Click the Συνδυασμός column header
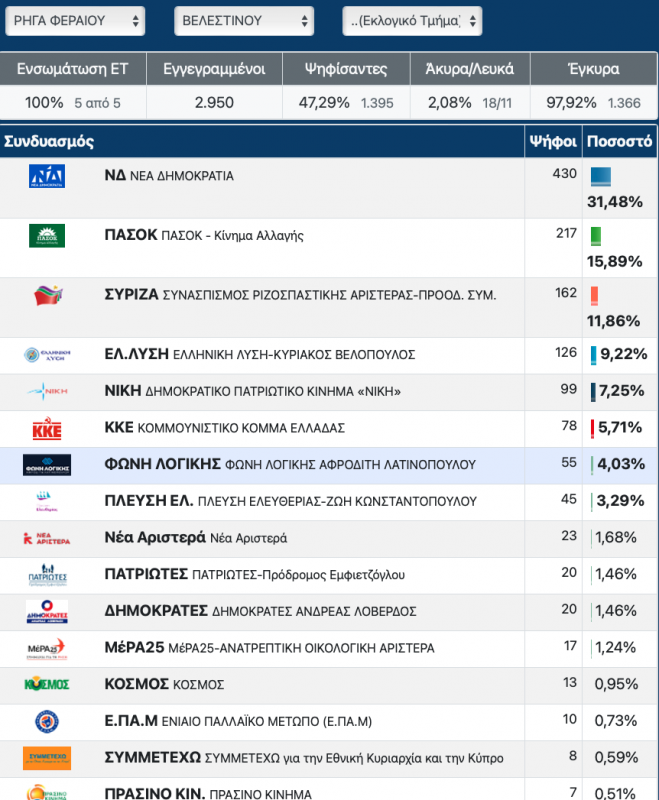659x800 pixels. point(49,141)
